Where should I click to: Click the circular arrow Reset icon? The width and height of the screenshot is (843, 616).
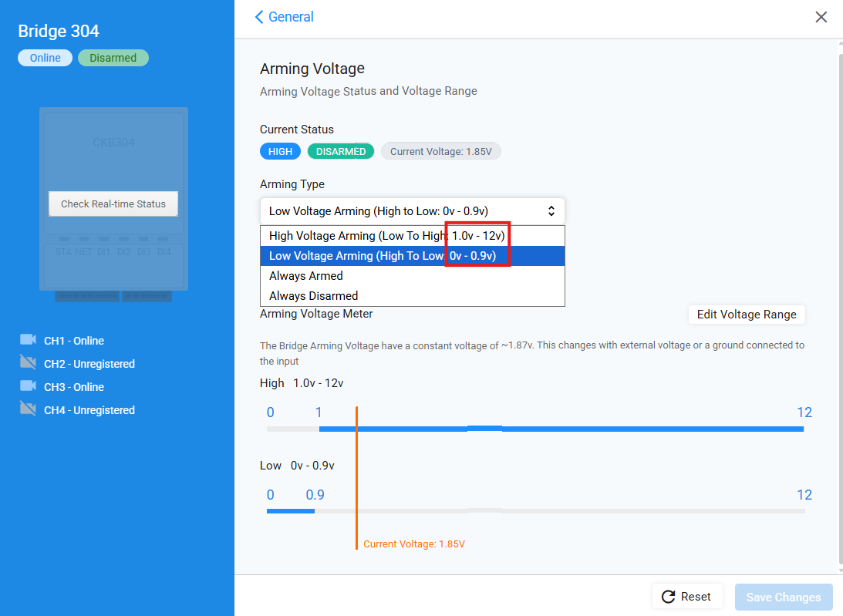pos(669,597)
